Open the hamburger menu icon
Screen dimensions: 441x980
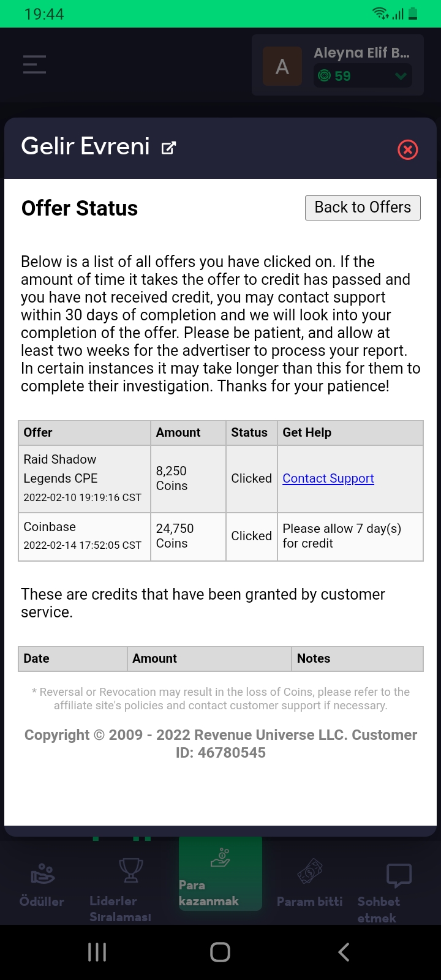(x=34, y=64)
